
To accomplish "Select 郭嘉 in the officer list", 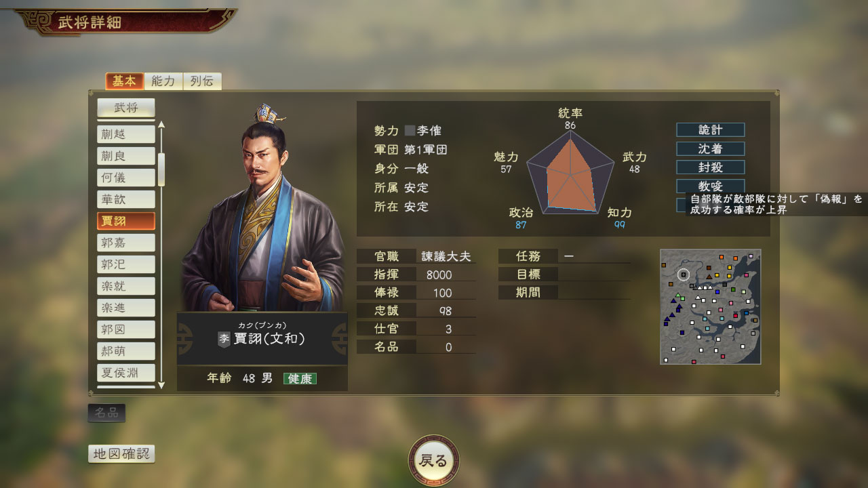I will pyautogui.click(x=126, y=243).
